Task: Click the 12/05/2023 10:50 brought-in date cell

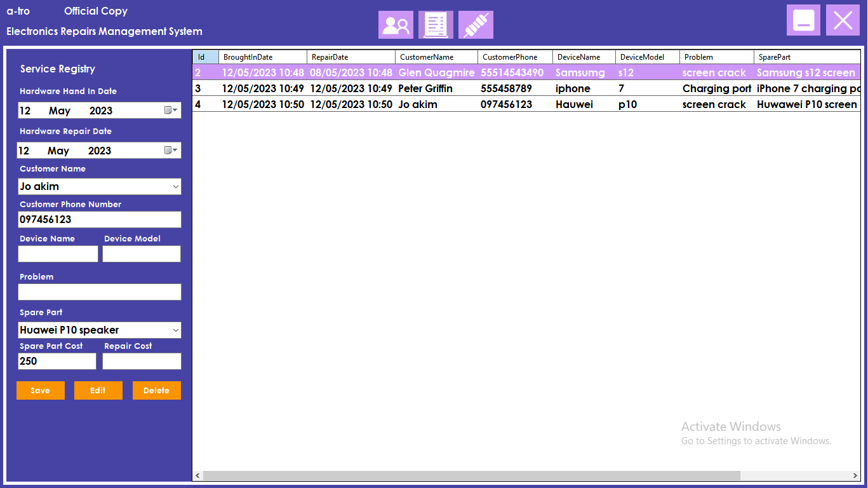Action: [x=263, y=105]
